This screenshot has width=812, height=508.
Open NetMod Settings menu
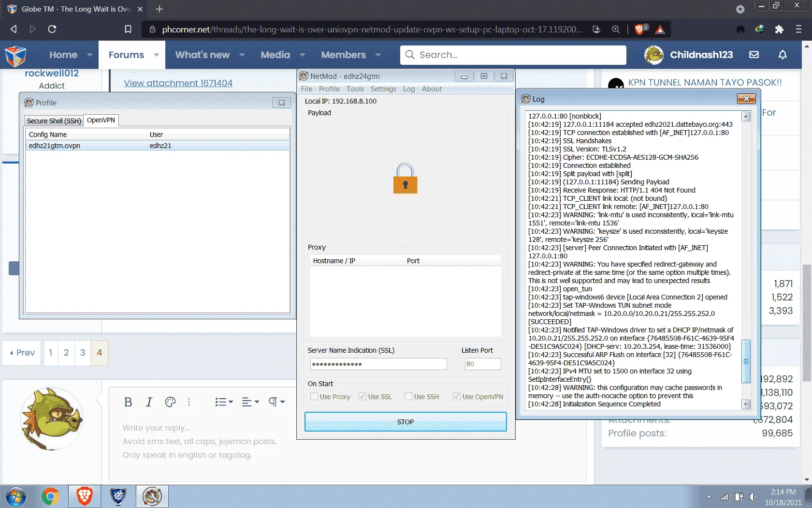(x=383, y=89)
